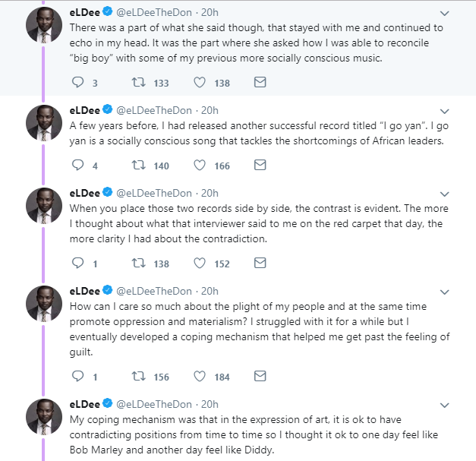
Task: Retweet the tweet with 138 retweets
Action: coord(139,263)
